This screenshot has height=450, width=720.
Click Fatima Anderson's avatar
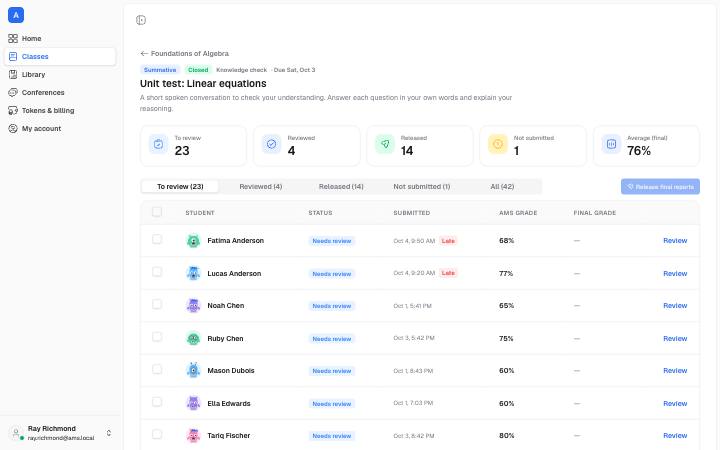pyautogui.click(x=193, y=241)
